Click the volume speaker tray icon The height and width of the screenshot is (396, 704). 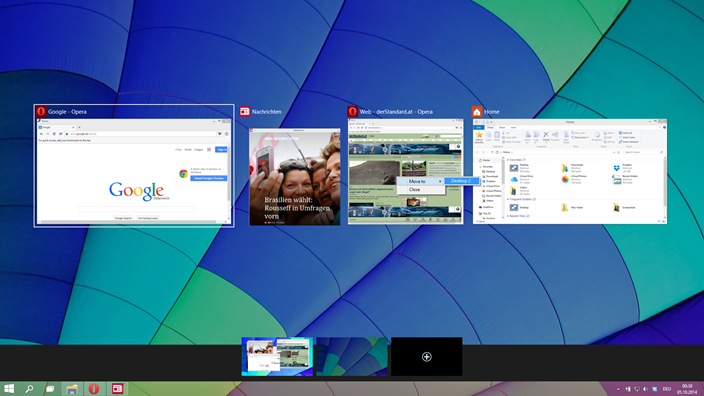click(645, 389)
